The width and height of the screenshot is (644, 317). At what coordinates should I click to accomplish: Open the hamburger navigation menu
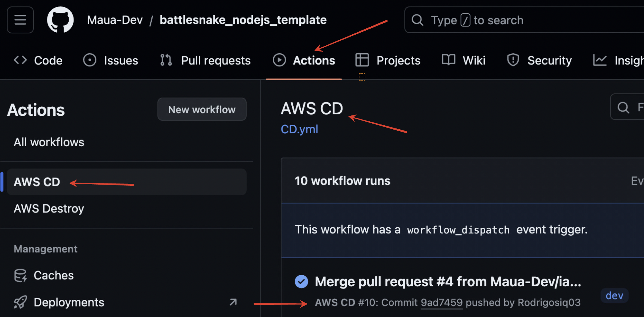coord(20,20)
